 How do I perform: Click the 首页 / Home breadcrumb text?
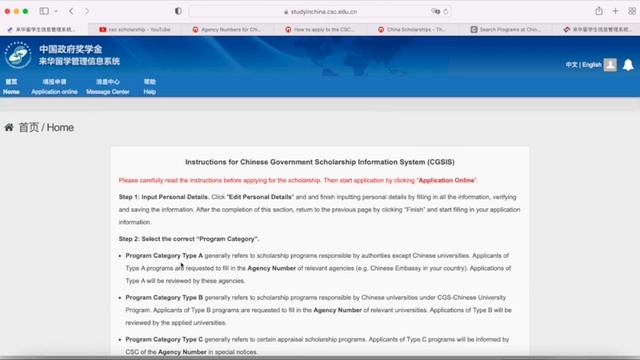pos(47,127)
